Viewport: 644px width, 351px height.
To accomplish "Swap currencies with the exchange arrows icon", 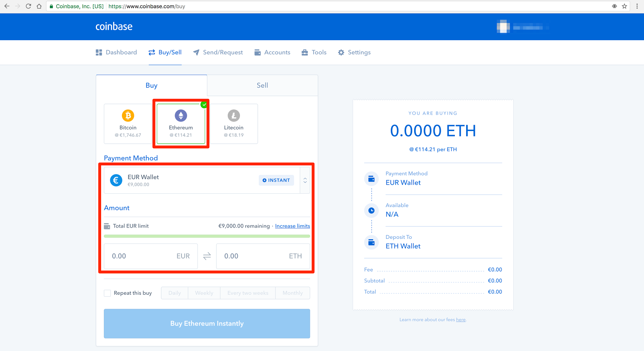I will [x=207, y=256].
